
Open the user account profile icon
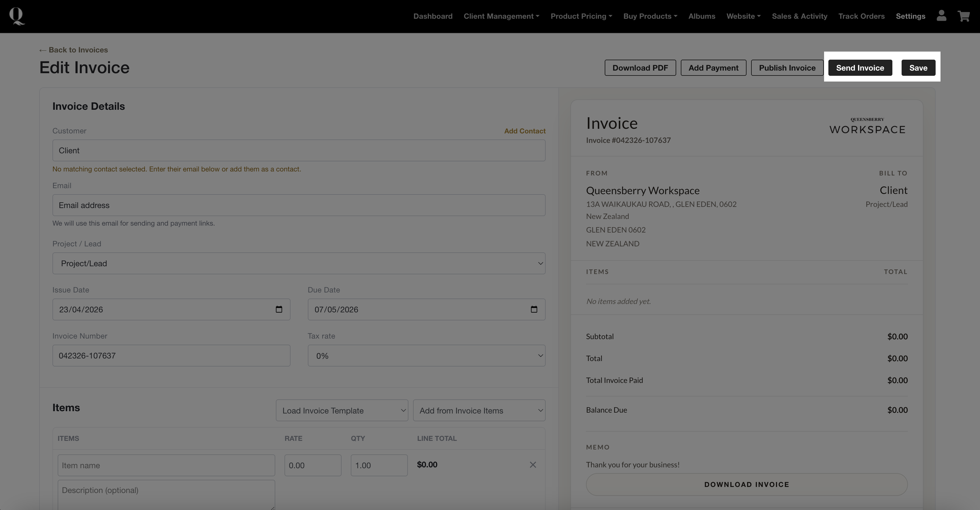[x=941, y=16]
